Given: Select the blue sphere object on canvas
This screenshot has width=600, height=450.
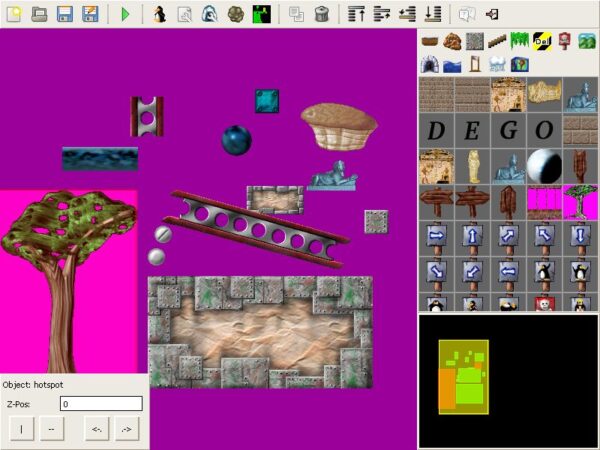Looking at the screenshot, I should tap(236, 140).
